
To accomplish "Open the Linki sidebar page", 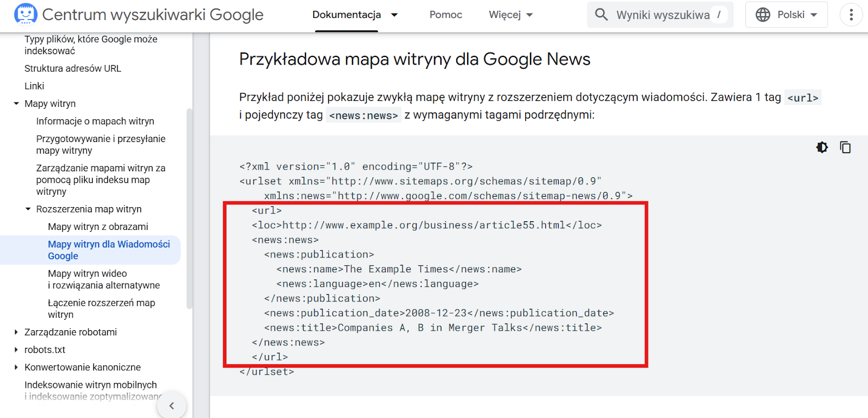I will coord(34,86).
